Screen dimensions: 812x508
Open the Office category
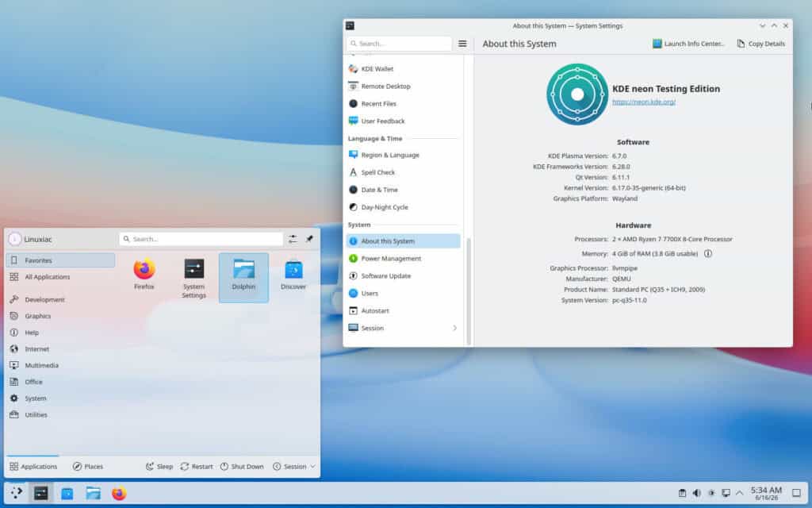click(x=60, y=382)
